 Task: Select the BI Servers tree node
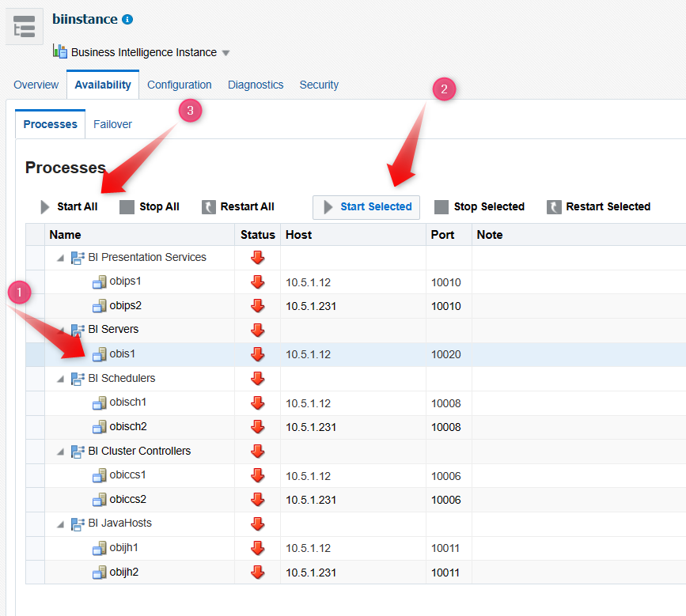tap(113, 329)
